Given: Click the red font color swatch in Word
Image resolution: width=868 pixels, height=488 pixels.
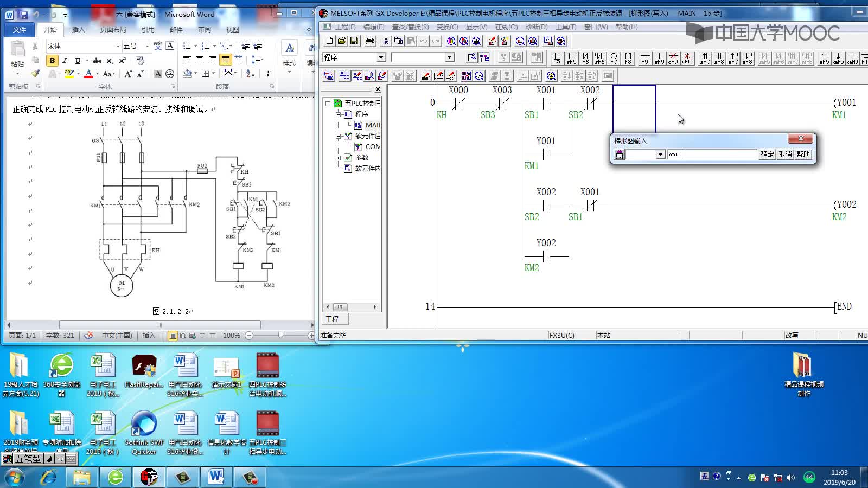Looking at the screenshot, I should coord(88,73).
